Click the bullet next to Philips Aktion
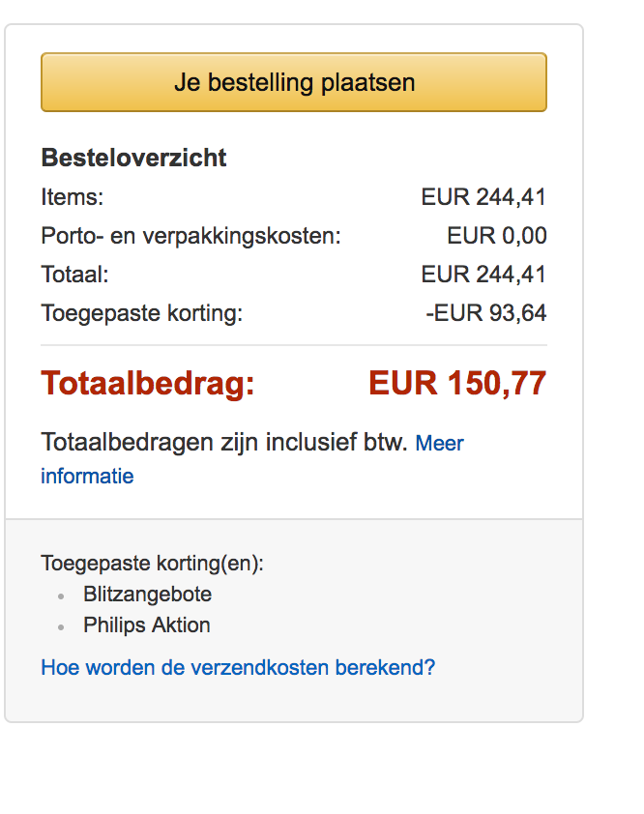 (x=61, y=627)
